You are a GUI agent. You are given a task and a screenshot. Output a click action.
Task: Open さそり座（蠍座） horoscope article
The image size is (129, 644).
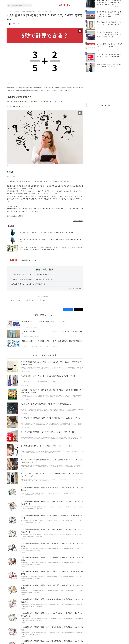point(51,545)
